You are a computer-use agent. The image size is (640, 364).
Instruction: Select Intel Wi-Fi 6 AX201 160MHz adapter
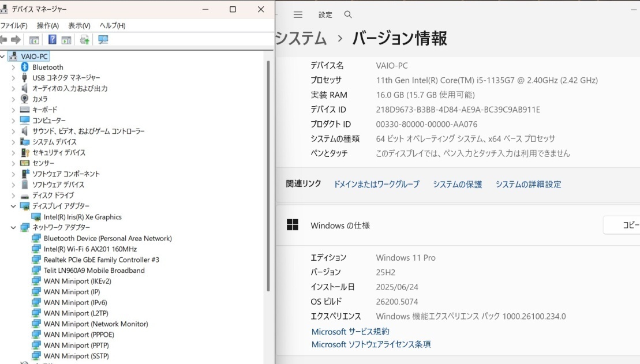(90, 249)
